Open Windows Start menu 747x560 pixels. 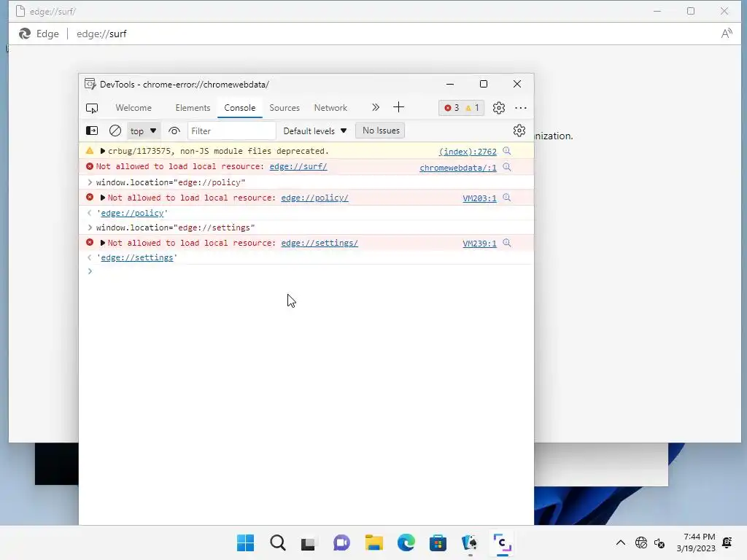pos(245,542)
